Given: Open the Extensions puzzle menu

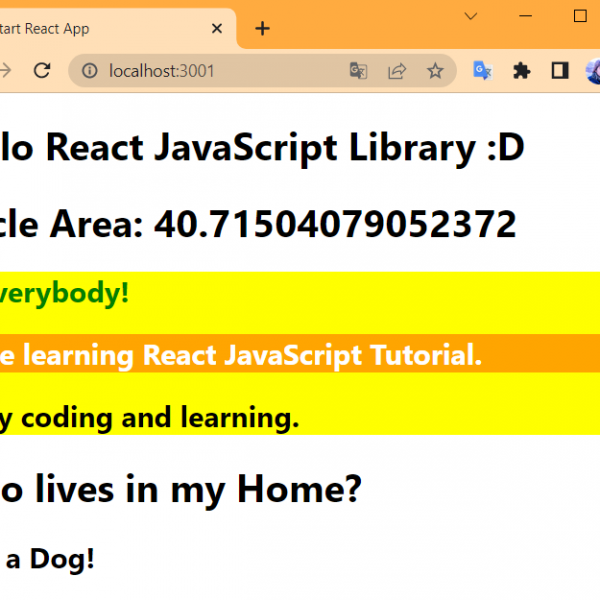Looking at the screenshot, I should [x=521, y=71].
